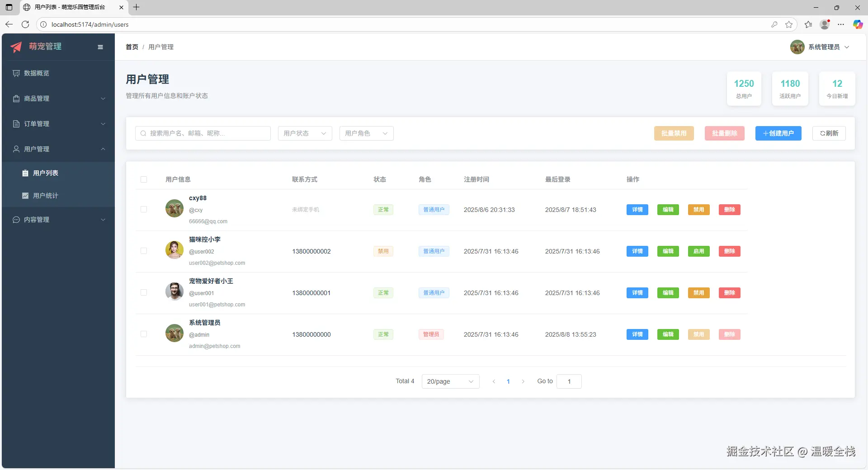Image resolution: width=868 pixels, height=470 pixels.
Task: Click 启用 for 猫咪控小李
Action: click(699, 251)
